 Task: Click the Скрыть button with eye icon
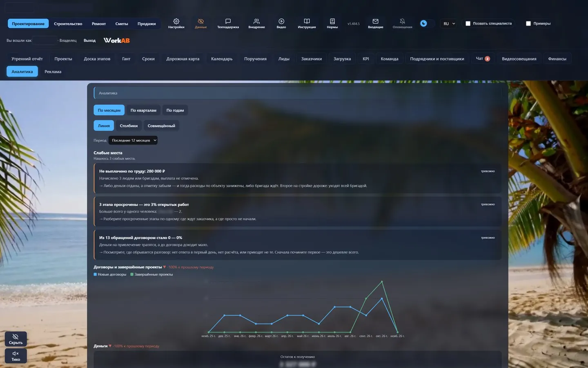tap(16, 339)
